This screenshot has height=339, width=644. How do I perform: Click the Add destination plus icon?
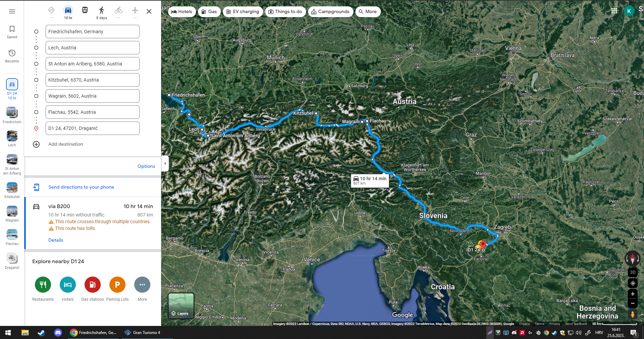click(36, 144)
